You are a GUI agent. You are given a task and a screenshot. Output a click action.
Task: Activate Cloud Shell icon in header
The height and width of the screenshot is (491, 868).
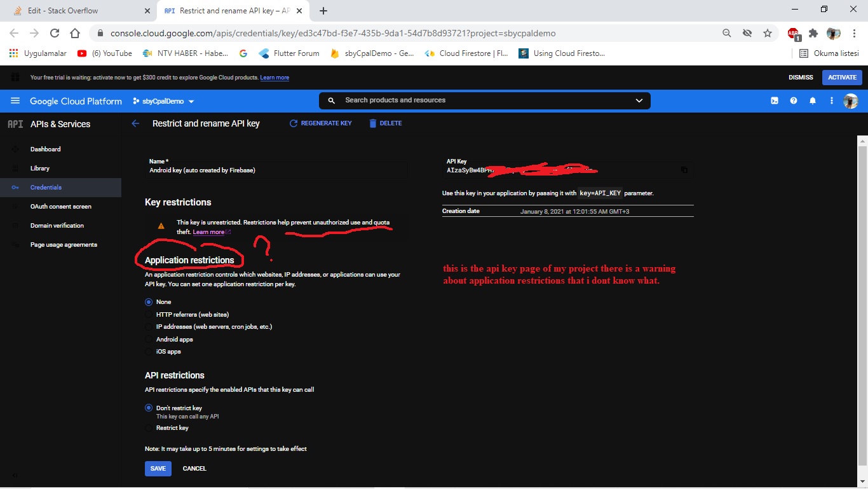pyautogui.click(x=775, y=100)
